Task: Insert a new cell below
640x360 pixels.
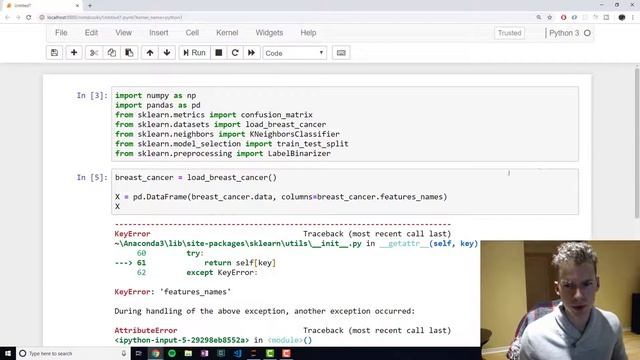Action: click(74, 53)
